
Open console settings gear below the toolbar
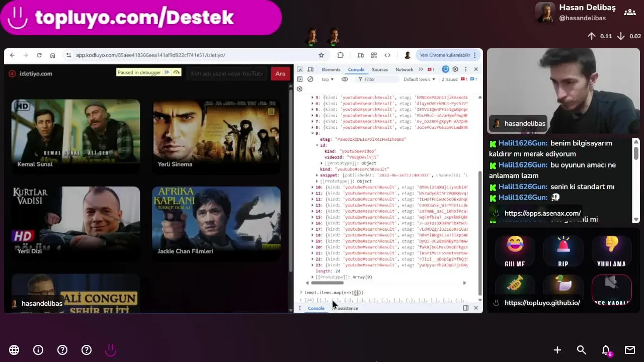pyautogui.click(x=299, y=89)
